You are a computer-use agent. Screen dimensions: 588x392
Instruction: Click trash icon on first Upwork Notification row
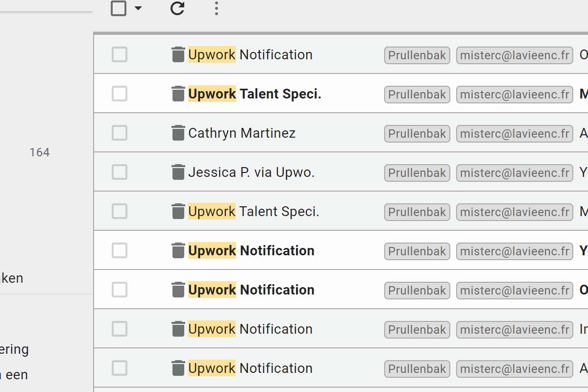click(178, 54)
